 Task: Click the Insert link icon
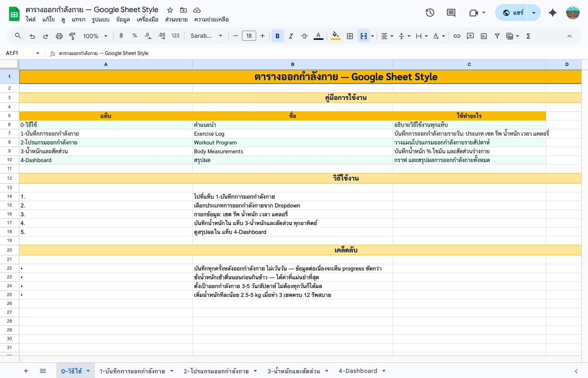(x=457, y=36)
